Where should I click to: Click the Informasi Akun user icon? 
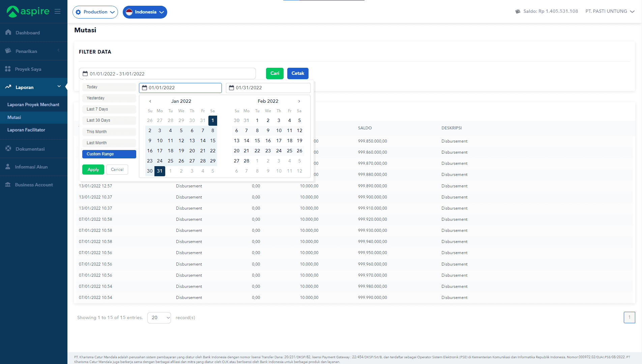pos(8,166)
